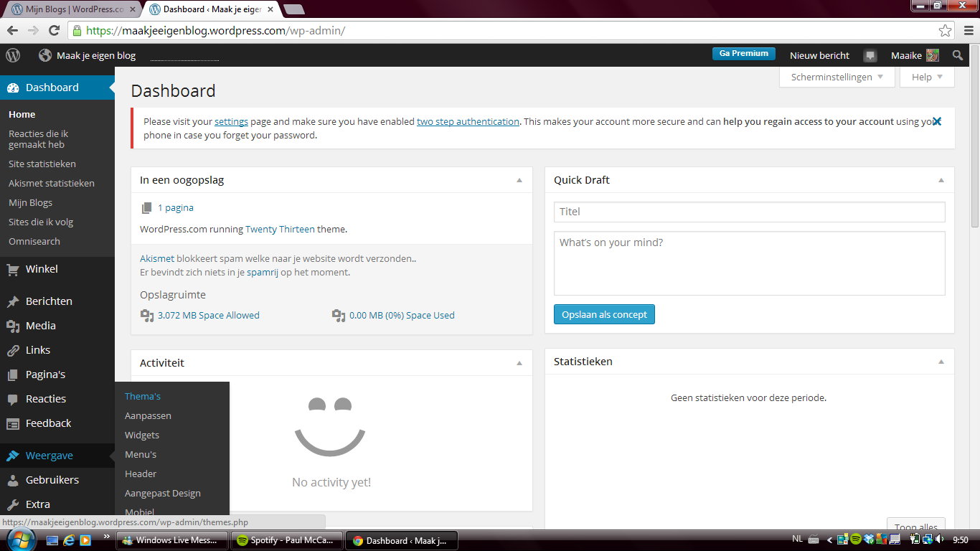Image resolution: width=980 pixels, height=551 pixels.
Task: Follow the Twenty Thirteen theme link
Action: (280, 230)
